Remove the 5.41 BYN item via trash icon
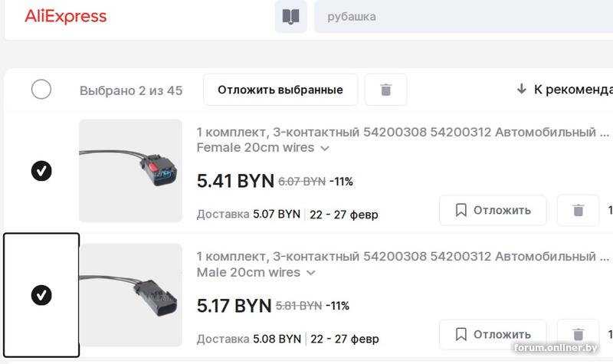613x364 pixels. coord(578,210)
